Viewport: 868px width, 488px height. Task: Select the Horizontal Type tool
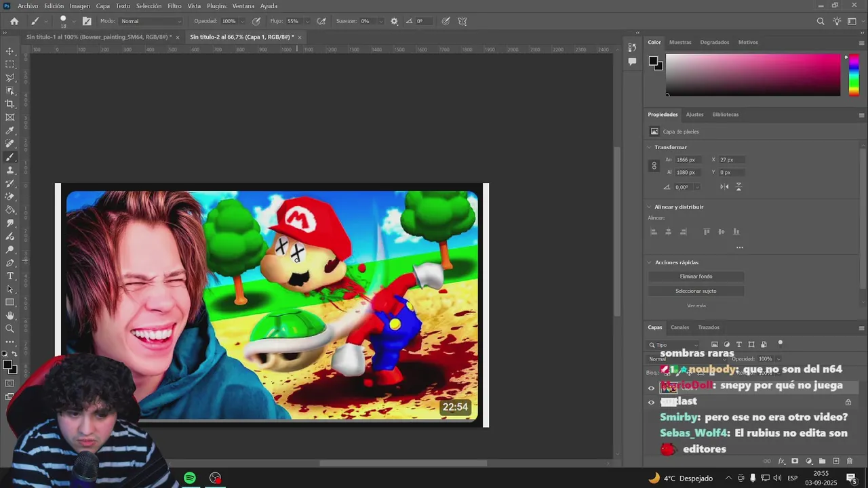pyautogui.click(x=10, y=276)
